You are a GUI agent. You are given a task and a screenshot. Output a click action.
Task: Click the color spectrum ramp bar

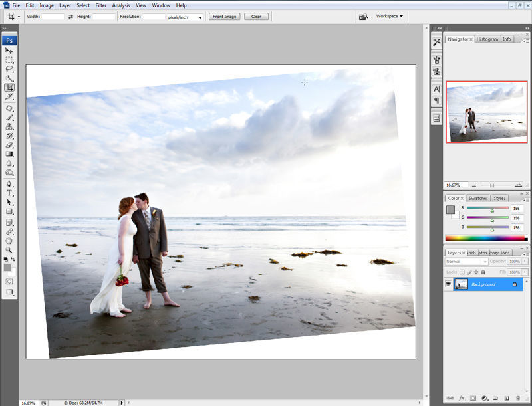pyautogui.click(x=484, y=238)
